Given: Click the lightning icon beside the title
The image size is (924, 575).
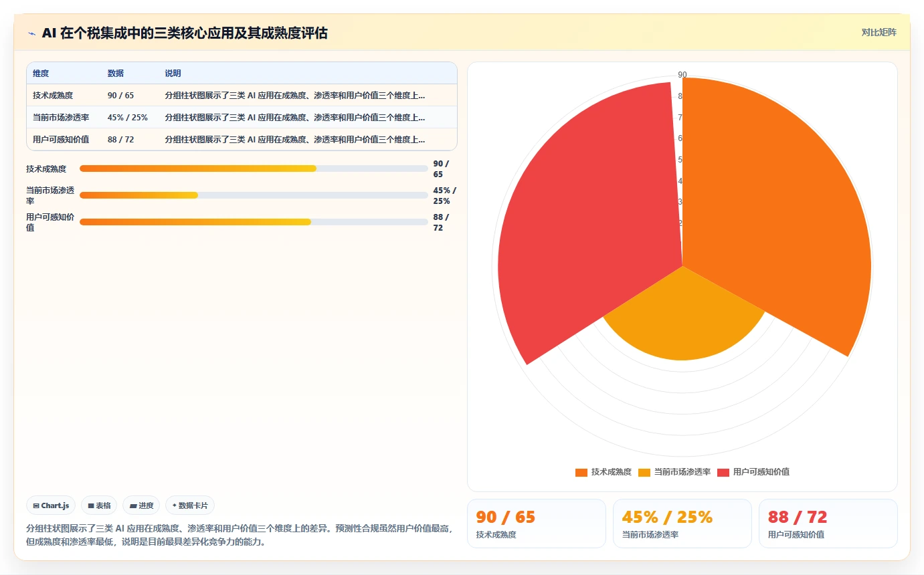Looking at the screenshot, I should (31, 33).
